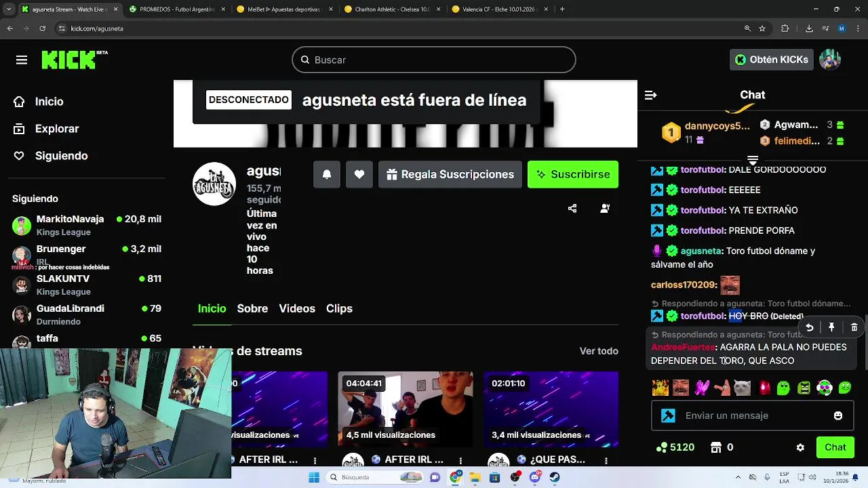Expand the chat leaderboard handle
This screenshot has width=868, height=488.
click(x=753, y=160)
